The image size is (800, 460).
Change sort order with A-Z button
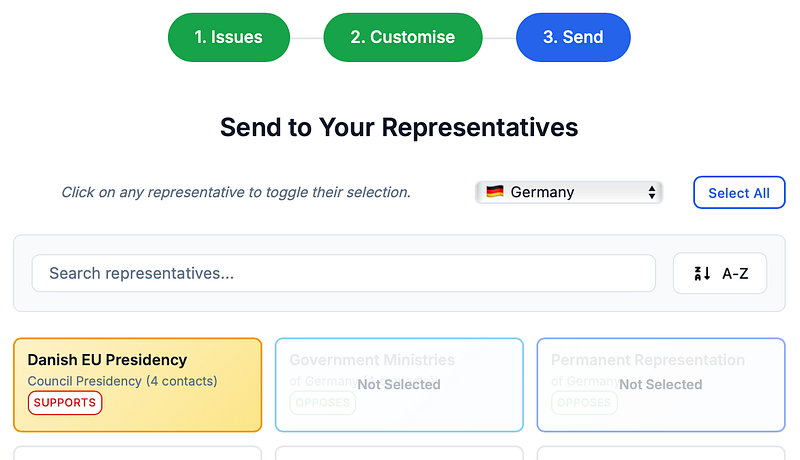[720, 273]
